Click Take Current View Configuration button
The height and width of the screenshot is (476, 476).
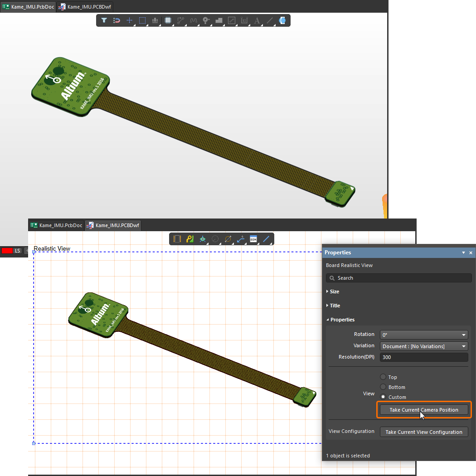coord(423,432)
